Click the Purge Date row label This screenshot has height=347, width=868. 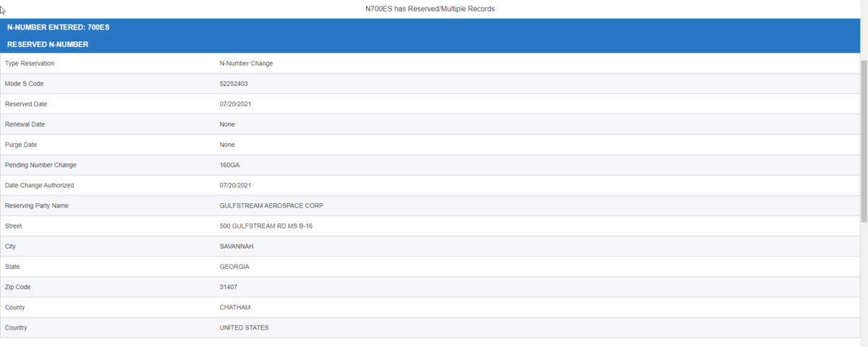pyautogui.click(x=22, y=145)
